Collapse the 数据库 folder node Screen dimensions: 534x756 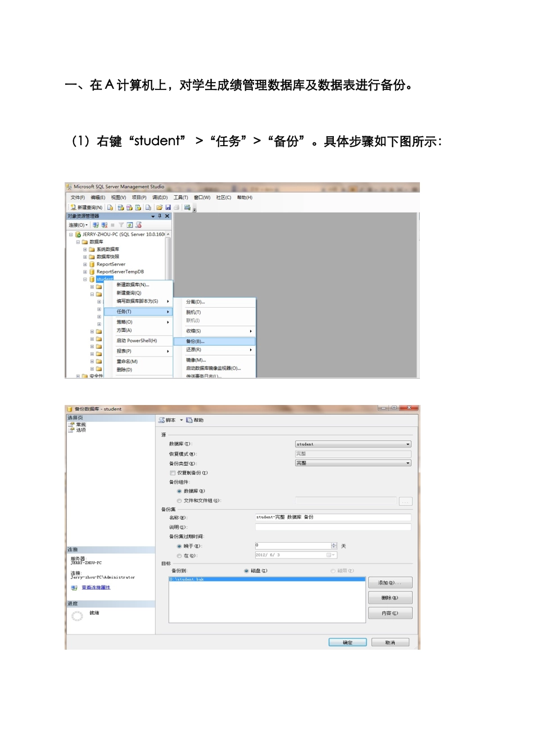[x=78, y=242]
